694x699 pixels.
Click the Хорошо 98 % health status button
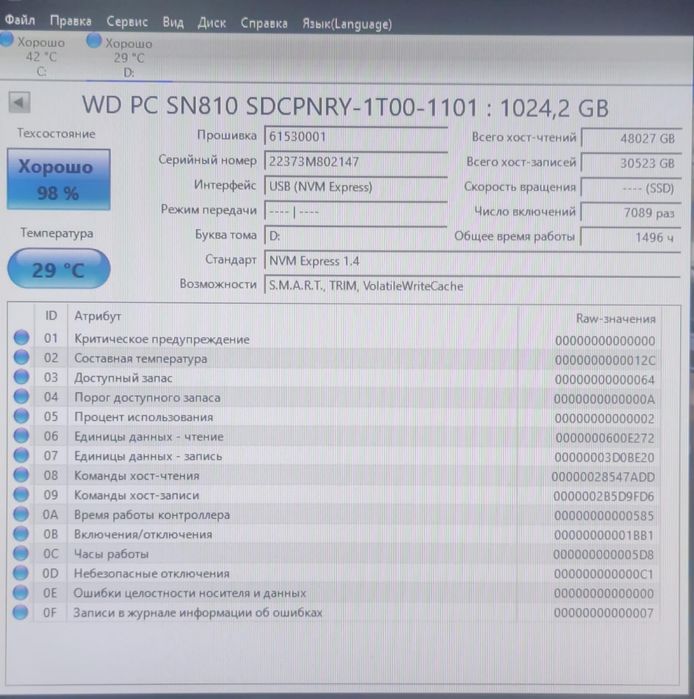pos(58,179)
